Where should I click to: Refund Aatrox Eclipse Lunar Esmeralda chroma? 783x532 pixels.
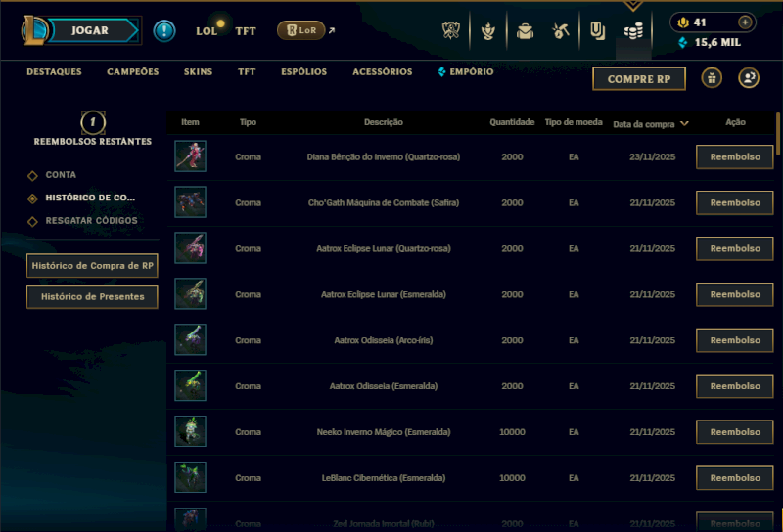coord(735,294)
